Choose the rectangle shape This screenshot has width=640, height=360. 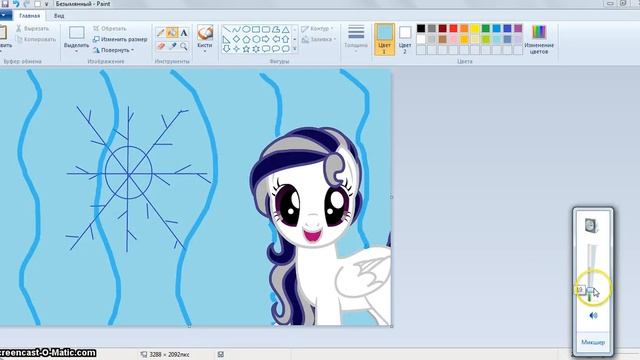[x=256, y=29]
